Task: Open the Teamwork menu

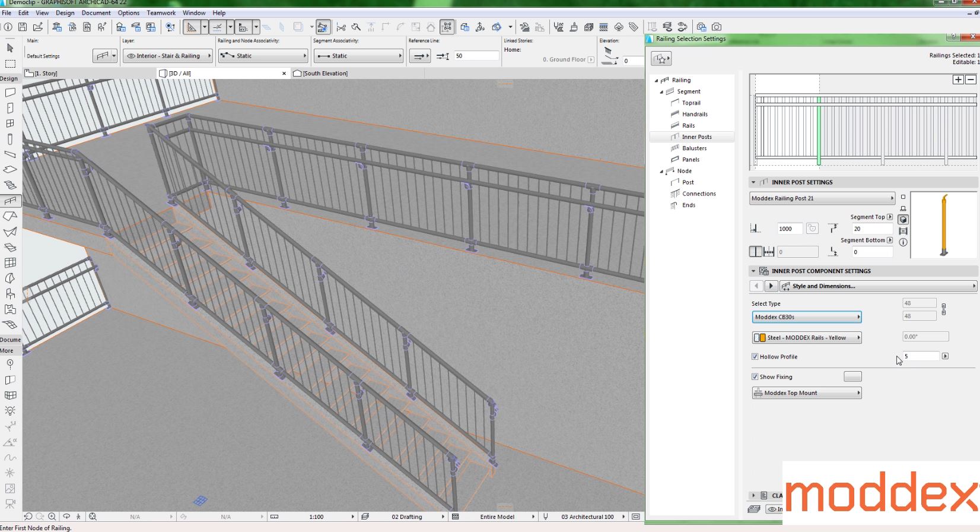Action: [x=161, y=12]
